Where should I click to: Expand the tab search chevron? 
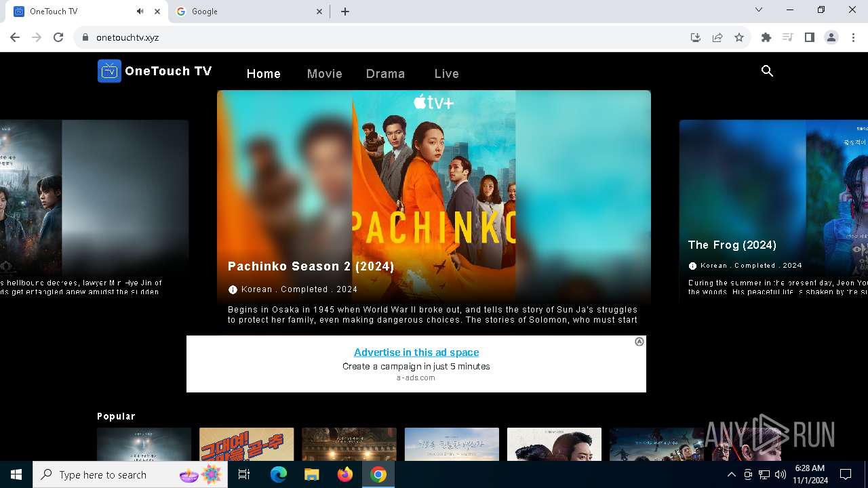click(759, 10)
